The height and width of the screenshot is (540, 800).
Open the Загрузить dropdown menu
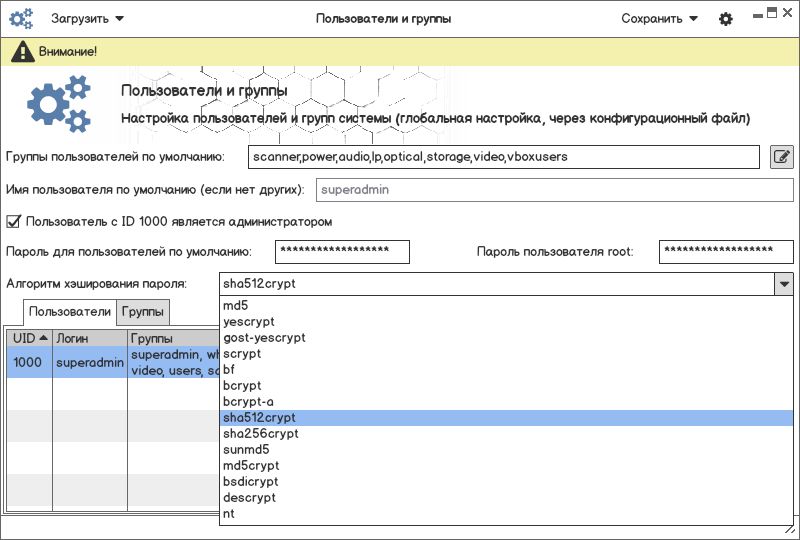[x=88, y=19]
